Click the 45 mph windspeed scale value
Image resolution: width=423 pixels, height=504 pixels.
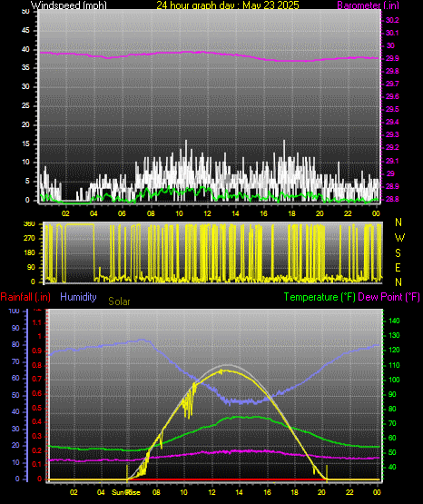[25, 31]
